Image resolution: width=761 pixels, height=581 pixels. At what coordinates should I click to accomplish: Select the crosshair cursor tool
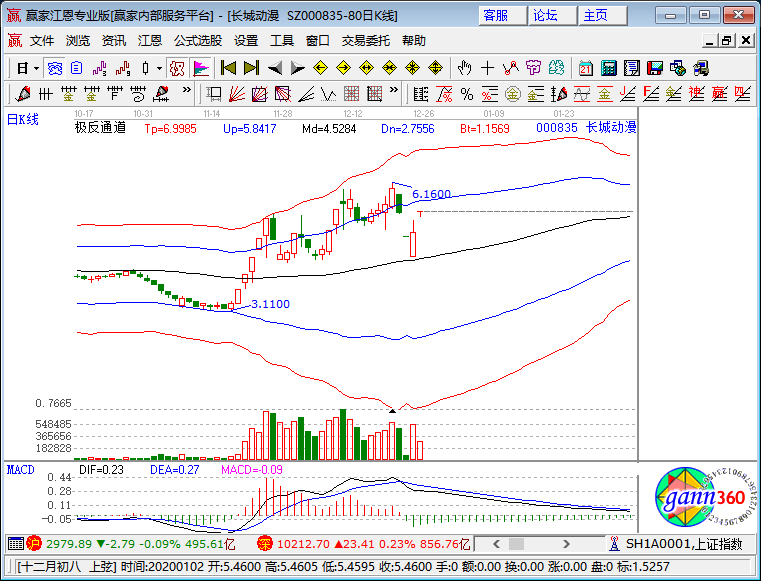(487, 68)
